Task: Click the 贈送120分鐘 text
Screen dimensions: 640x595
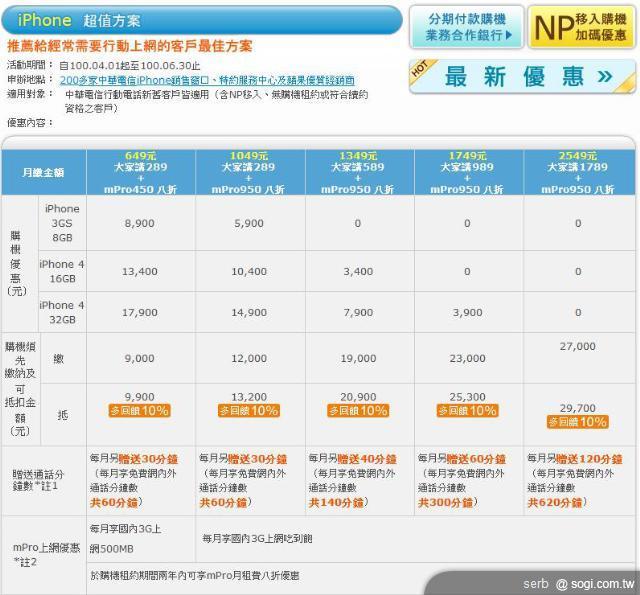Action: tap(589, 459)
